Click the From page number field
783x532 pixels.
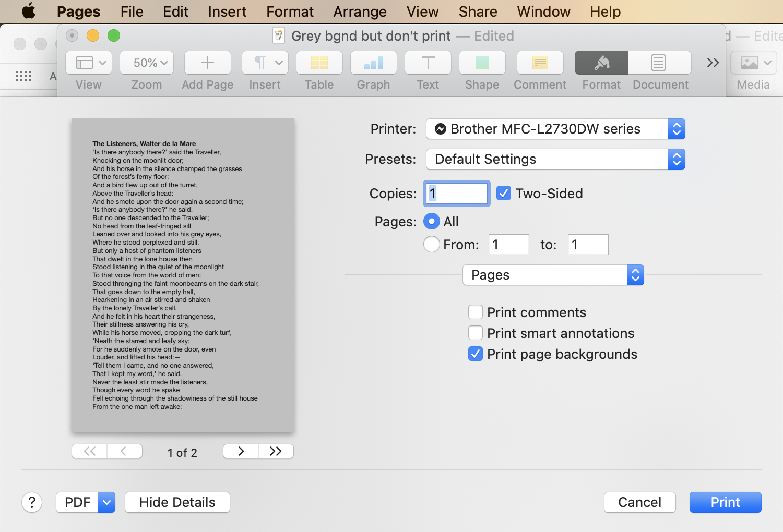click(509, 245)
